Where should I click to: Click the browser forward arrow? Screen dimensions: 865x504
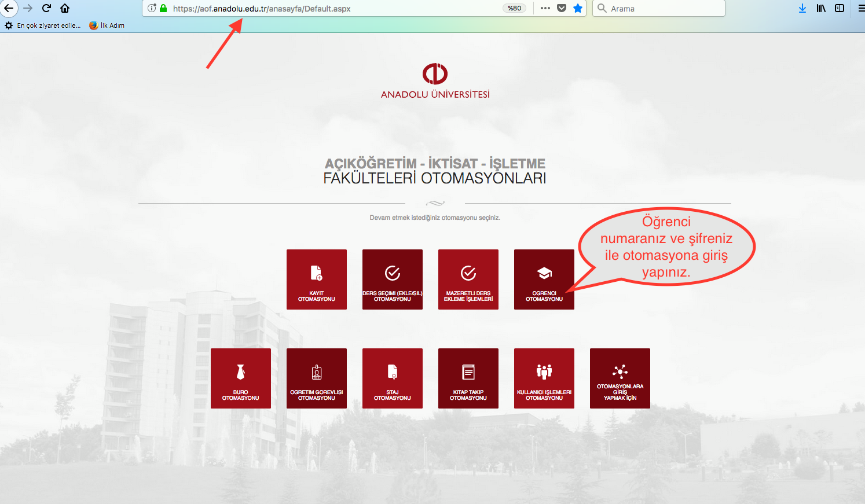coord(27,8)
